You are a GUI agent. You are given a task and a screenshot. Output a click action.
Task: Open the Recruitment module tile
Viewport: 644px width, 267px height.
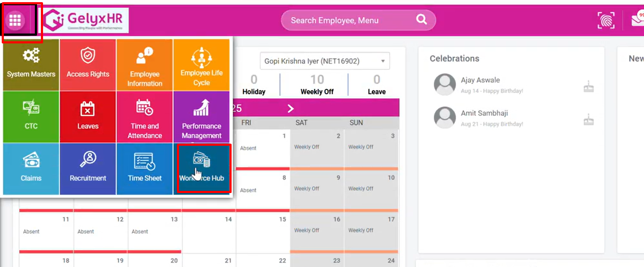tap(88, 169)
